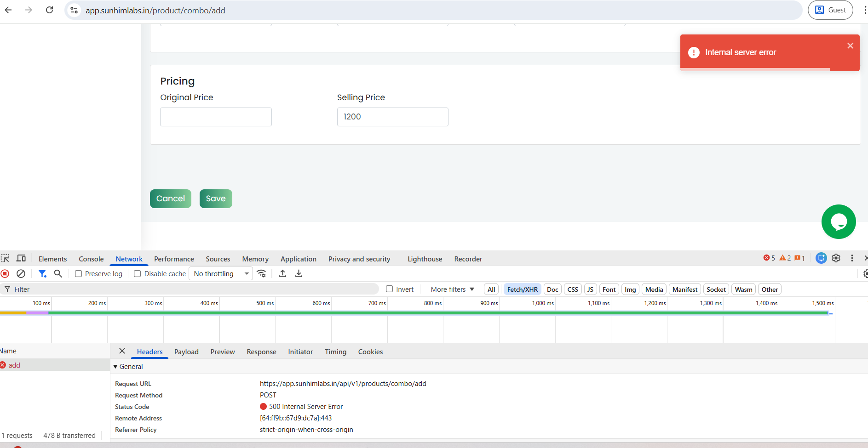Switch to the Console tab

91,259
